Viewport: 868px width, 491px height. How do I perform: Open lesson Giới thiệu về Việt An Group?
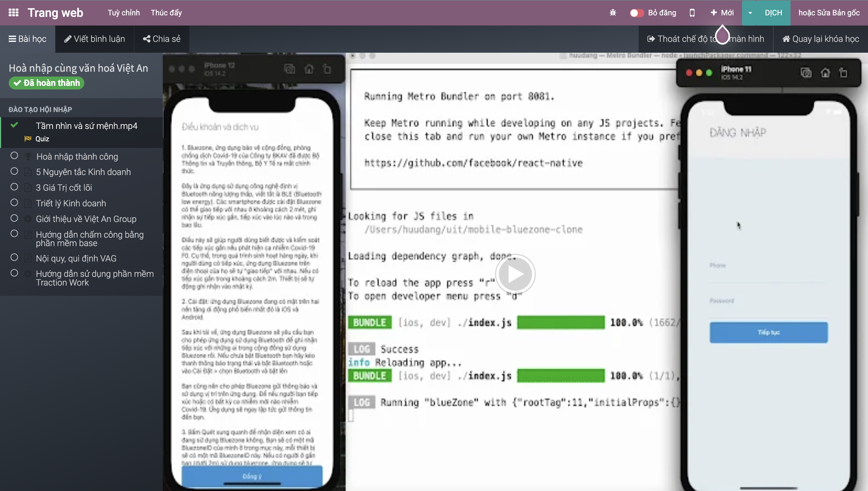pos(86,219)
